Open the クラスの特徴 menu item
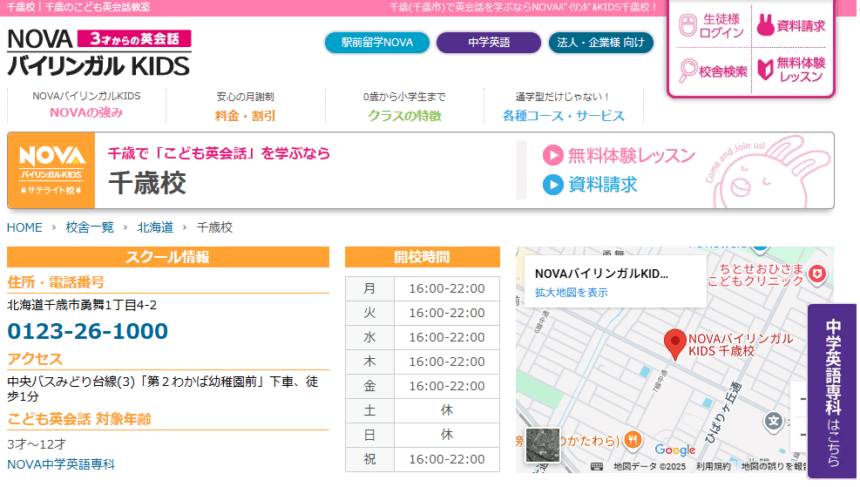This screenshot has height=487, width=860. pos(404,105)
